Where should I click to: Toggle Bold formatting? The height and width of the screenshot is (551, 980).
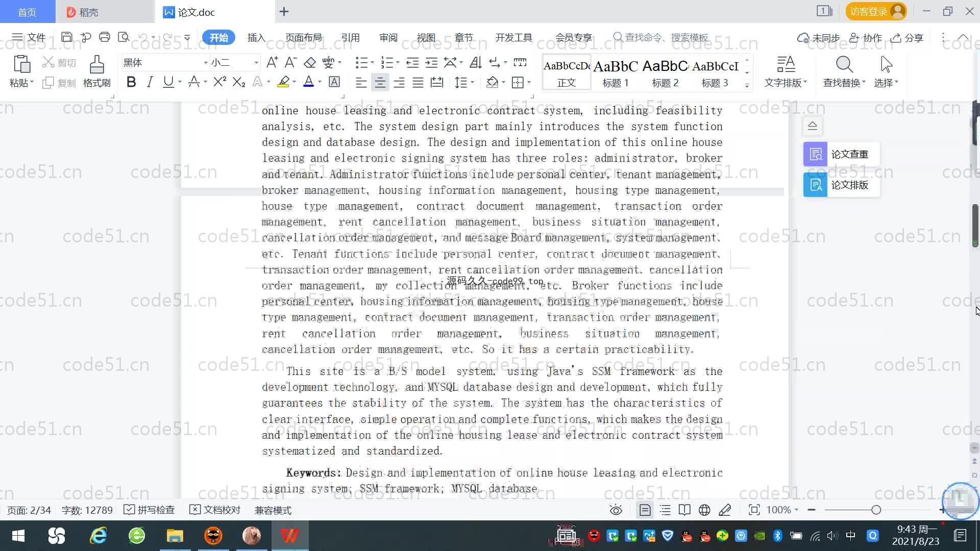131,82
